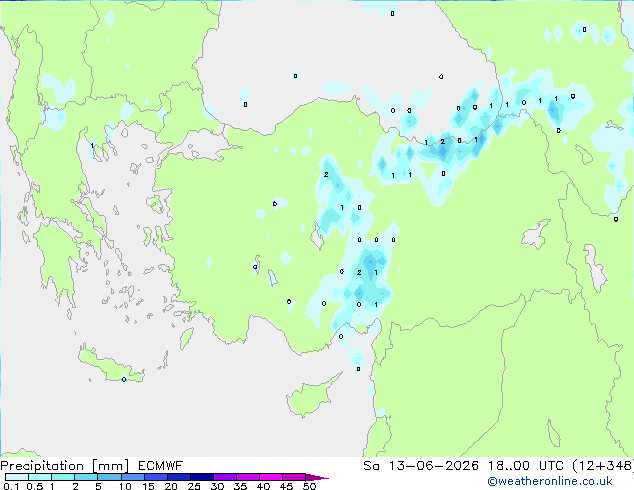Screen dimensions: 634x490
Task: Click the 'ECMWF' model label
Action: [x=161, y=466]
